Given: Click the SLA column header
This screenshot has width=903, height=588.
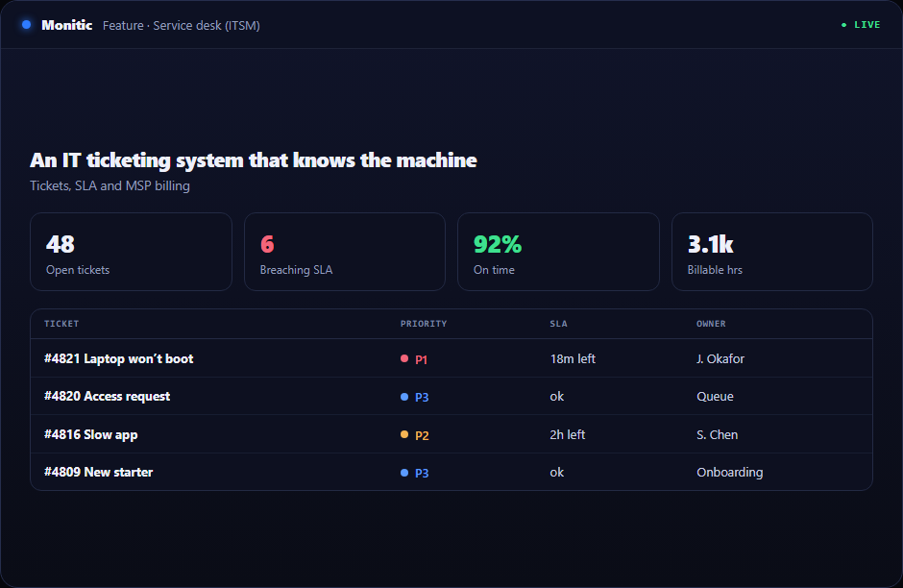Looking at the screenshot, I should (559, 324).
